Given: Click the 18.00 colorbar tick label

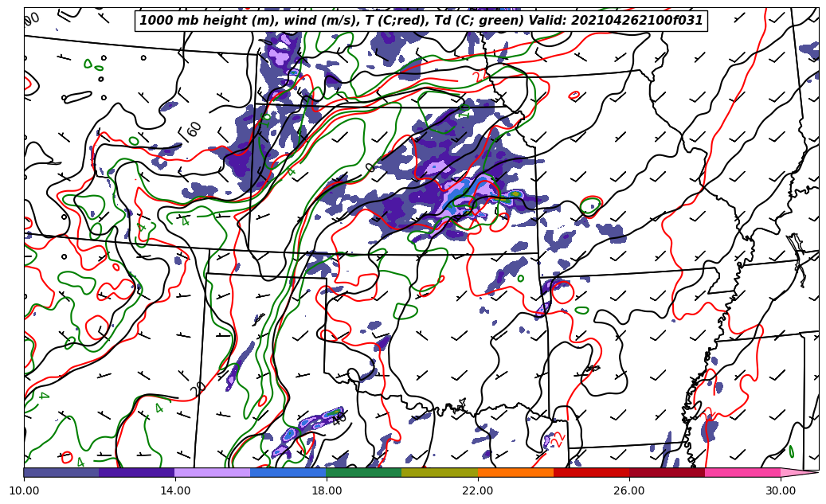Looking at the screenshot, I should tap(327, 490).
